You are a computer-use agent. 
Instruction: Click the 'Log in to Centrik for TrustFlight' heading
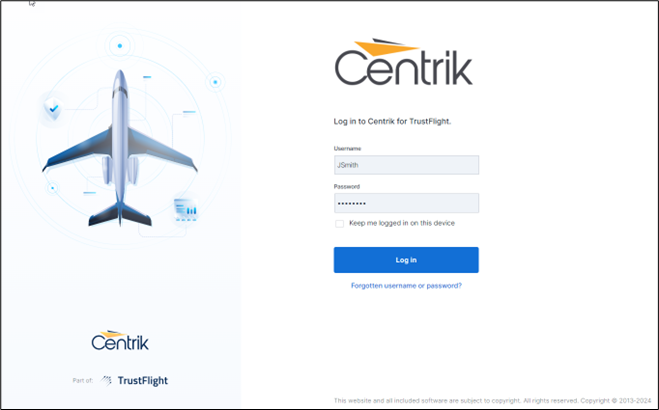392,121
